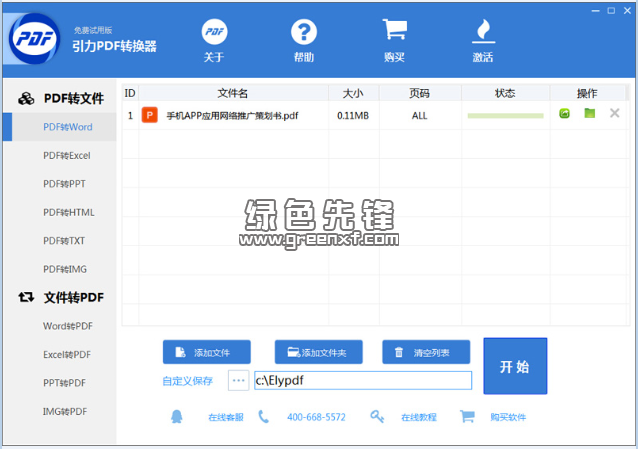Select IMG转PDF in sidebar
638x449 pixels.
click(x=65, y=412)
